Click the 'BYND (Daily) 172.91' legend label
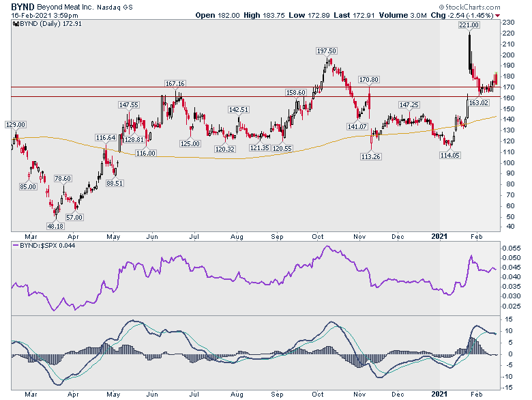 pyautogui.click(x=50, y=24)
